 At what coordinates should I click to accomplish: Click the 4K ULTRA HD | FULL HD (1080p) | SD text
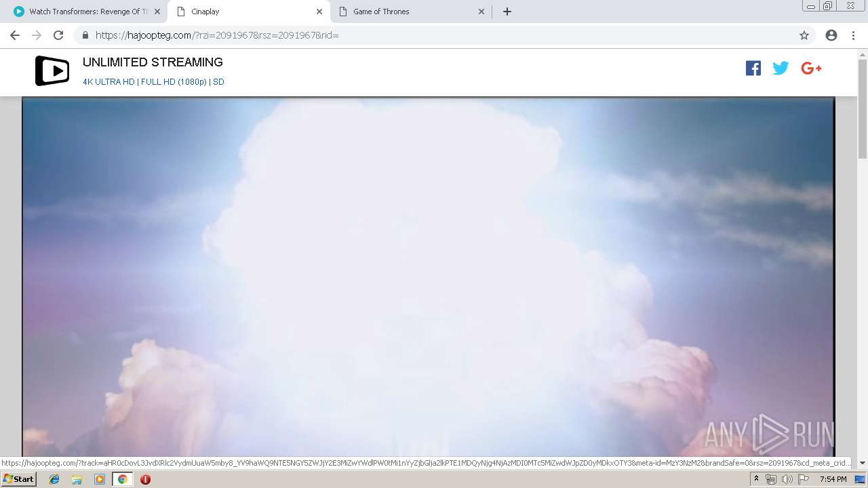pos(153,82)
